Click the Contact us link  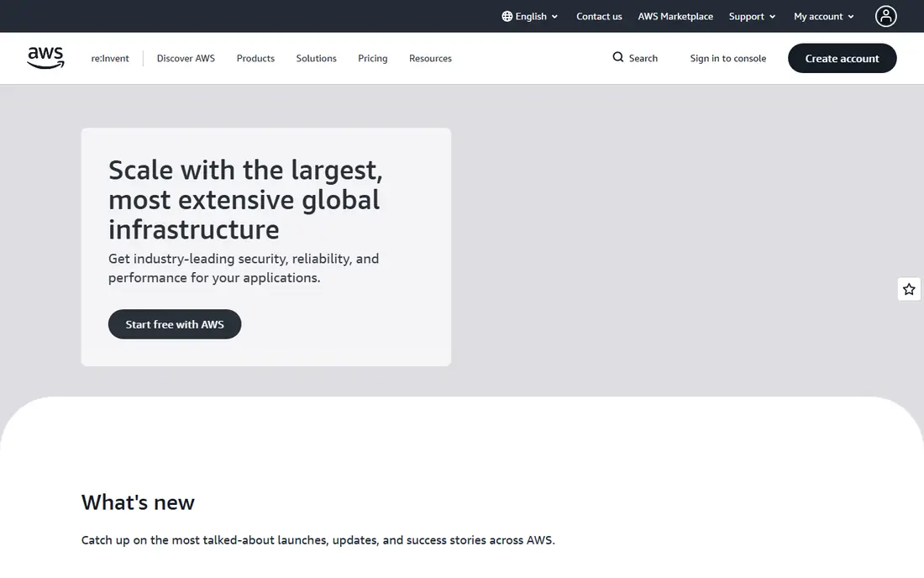[599, 17]
